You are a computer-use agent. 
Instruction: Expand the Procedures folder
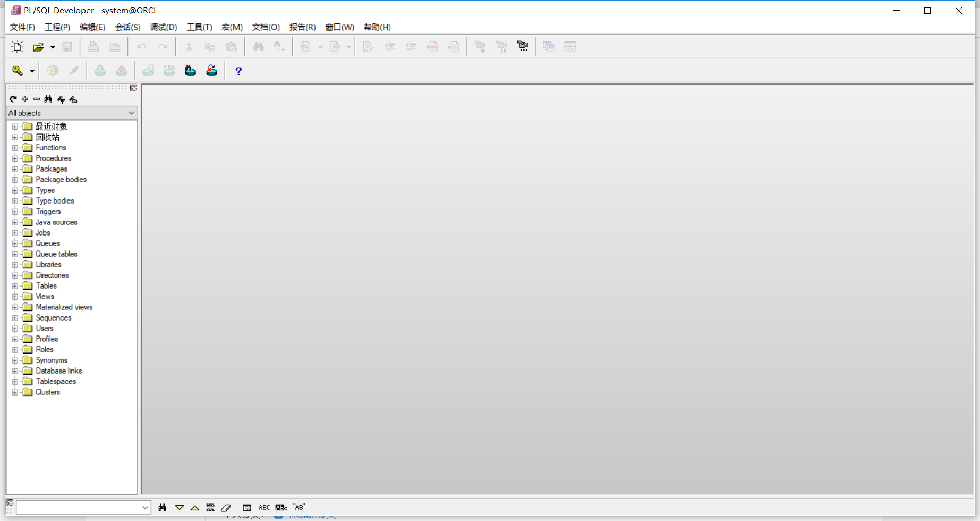[15, 158]
